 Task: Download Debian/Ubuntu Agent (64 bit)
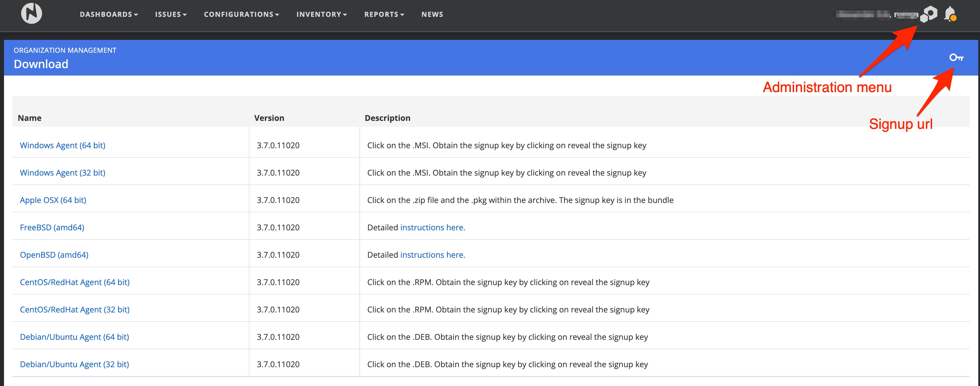pos(74,337)
